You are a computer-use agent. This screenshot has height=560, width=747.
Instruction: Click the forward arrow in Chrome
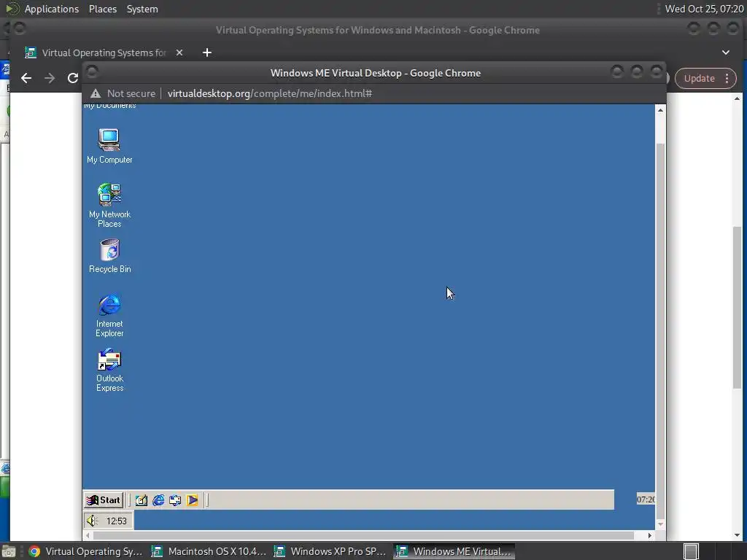(50, 78)
